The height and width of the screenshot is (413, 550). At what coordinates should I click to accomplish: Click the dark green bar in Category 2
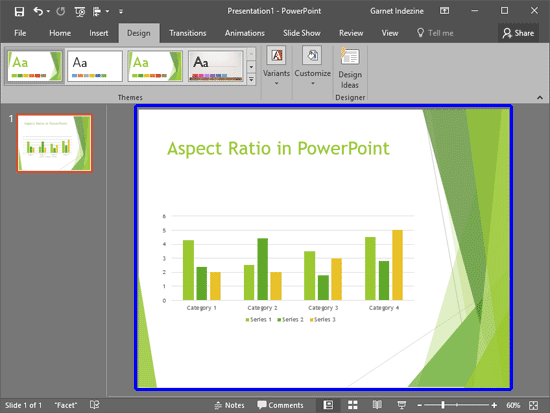(262, 269)
